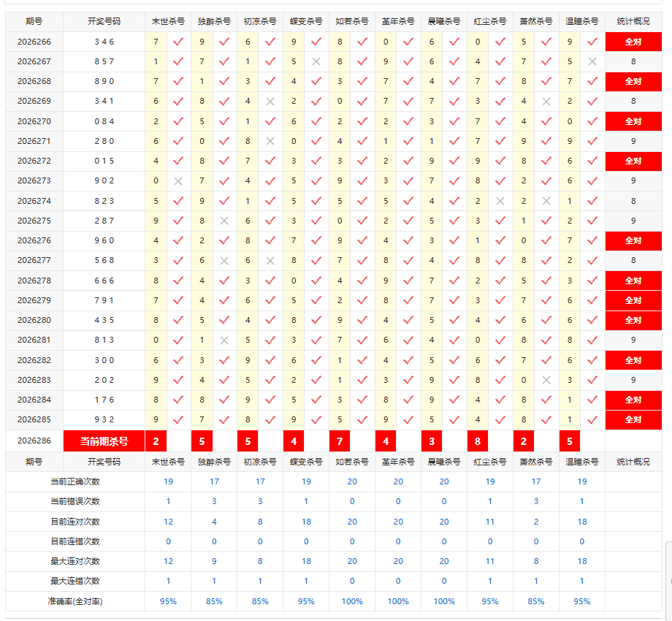Click the red 末世杀号 number 2 in row 2026286
Viewport: 672px width, 621px height.
pos(156,441)
